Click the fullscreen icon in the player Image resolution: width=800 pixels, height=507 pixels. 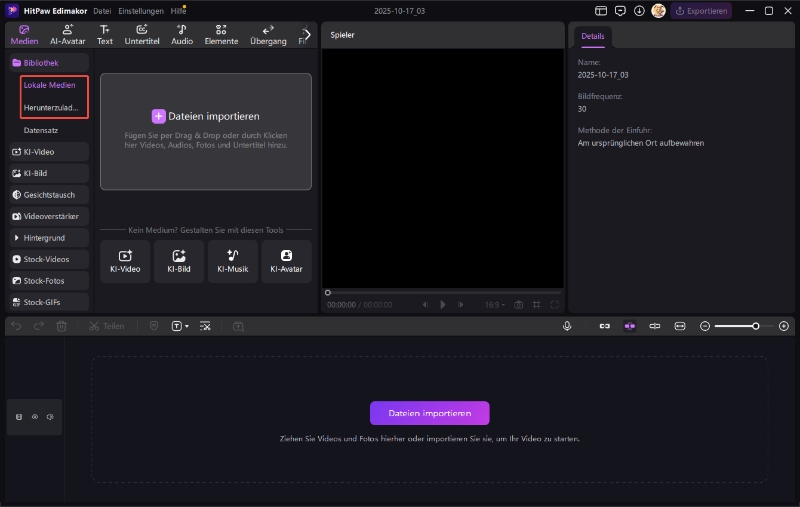coord(555,305)
